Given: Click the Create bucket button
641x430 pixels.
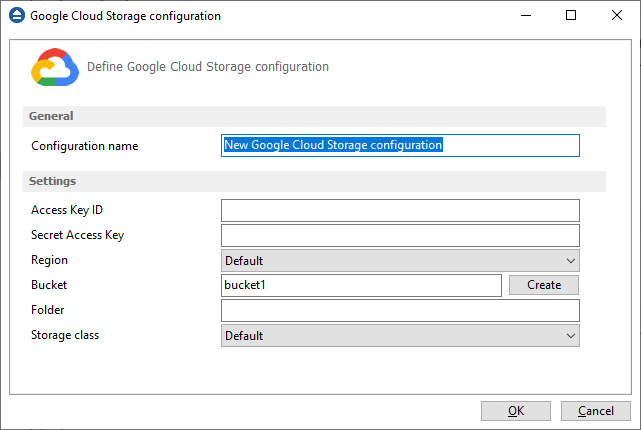Looking at the screenshot, I should 544,285.
